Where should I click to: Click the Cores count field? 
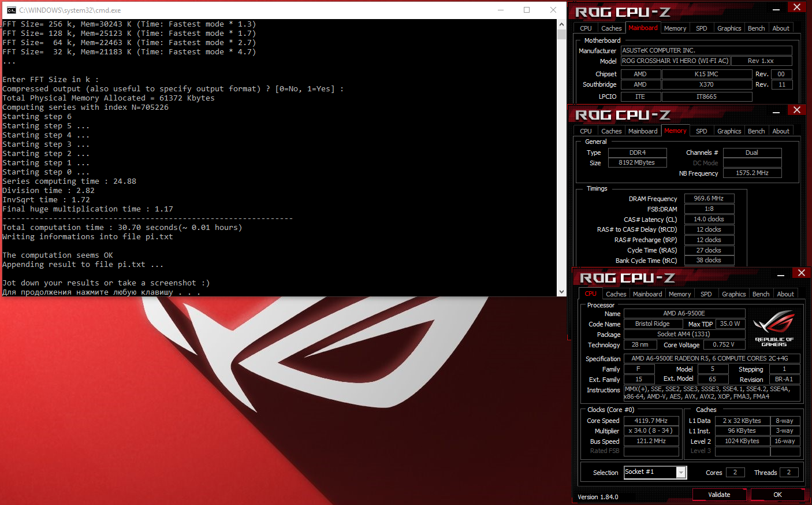[x=735, y=472]
